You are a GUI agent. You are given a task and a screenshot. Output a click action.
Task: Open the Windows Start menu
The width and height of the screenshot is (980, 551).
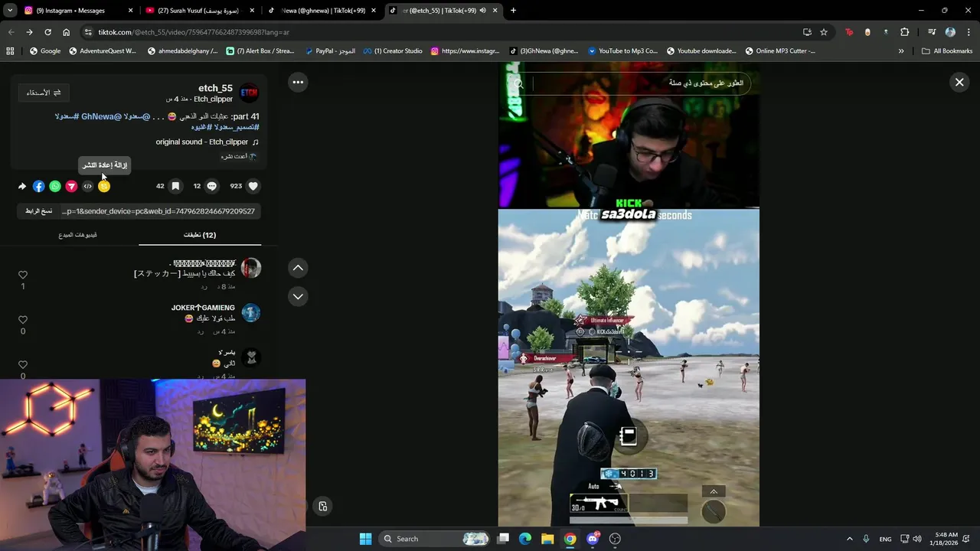[x=365, y=539]
